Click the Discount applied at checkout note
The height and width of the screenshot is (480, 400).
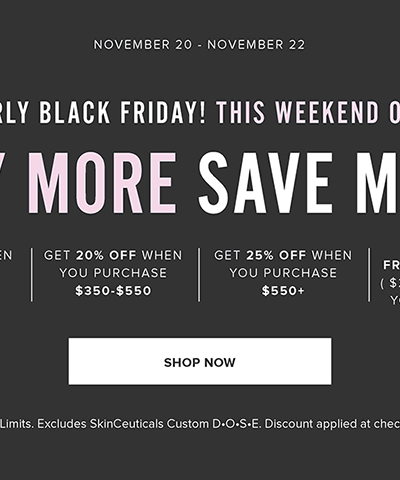click(332, 424)
